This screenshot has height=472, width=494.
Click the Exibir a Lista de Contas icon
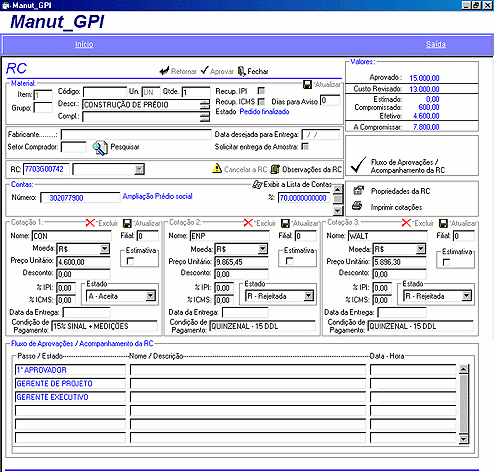(x=257, y=184)
